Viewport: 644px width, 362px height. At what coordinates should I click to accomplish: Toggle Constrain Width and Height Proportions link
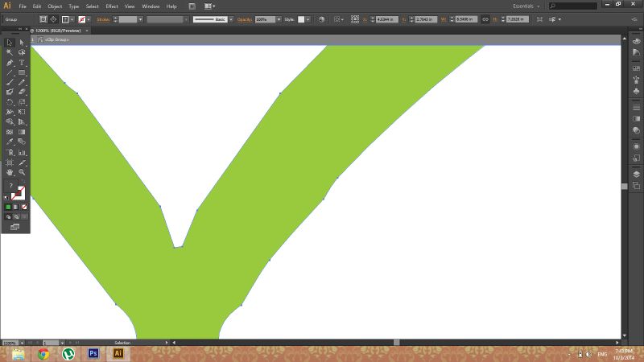(x=485, y=19)
